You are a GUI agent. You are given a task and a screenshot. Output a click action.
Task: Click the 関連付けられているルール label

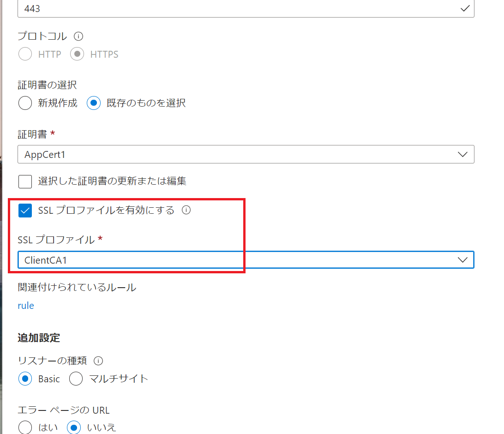[x=77, y=287]
